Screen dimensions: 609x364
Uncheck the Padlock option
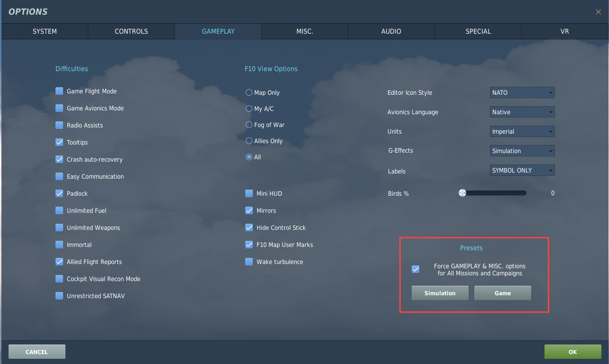(x=59, y=193)
